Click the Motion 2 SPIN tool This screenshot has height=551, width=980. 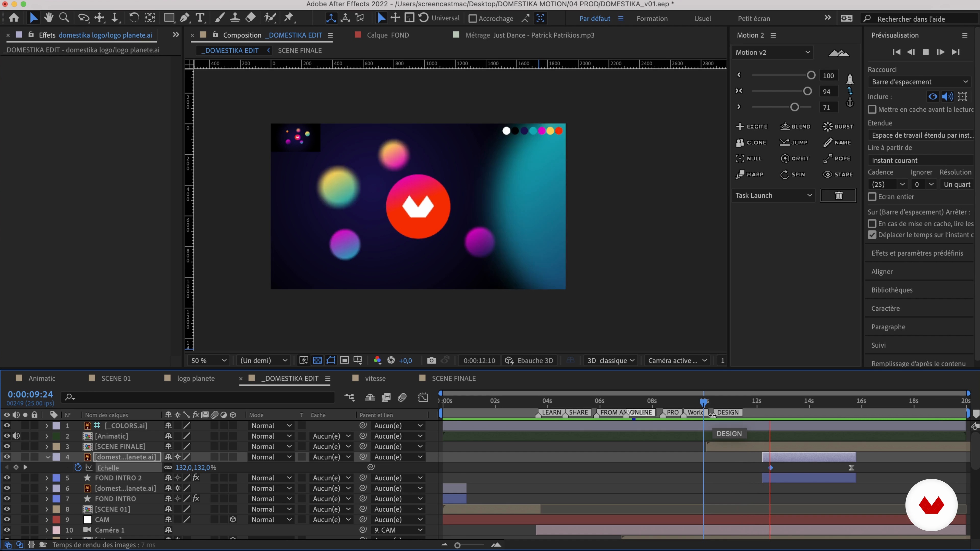[x=793, y=174]
